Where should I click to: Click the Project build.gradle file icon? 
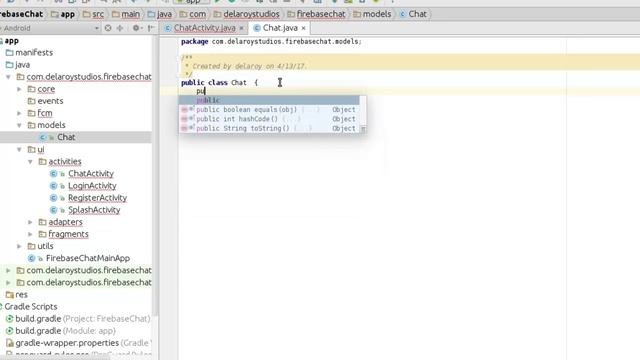(10, 319)
